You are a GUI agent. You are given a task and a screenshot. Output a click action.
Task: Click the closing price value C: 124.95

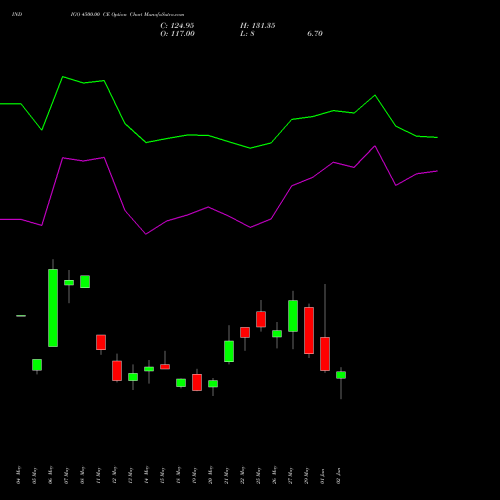[177, 26]
